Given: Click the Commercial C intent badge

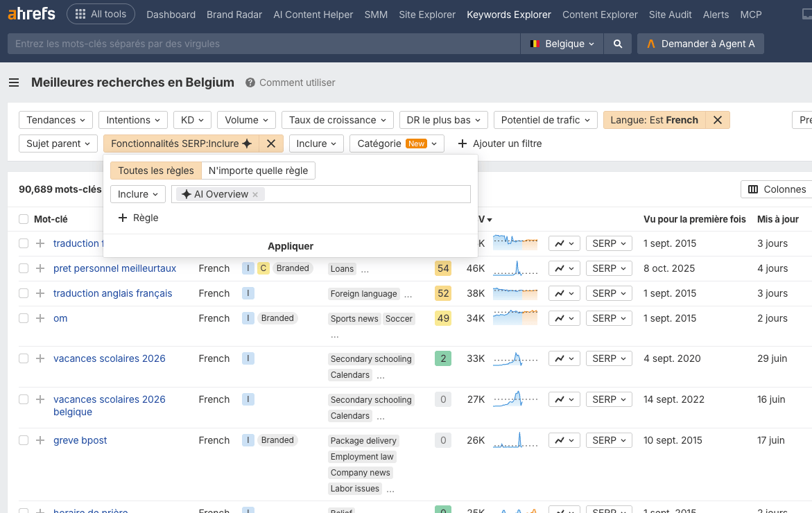Looking at the screenshot, I should 263,268.
